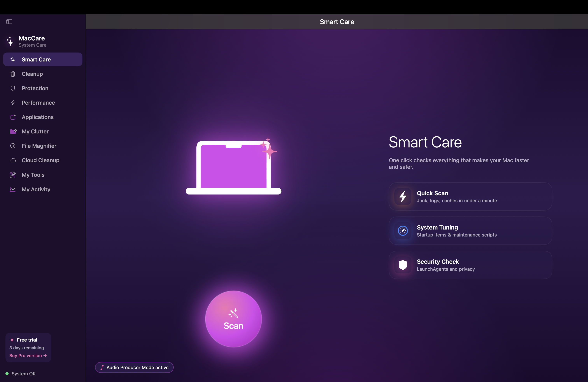Select My Clutter in the sidebar

coord(43,131)
